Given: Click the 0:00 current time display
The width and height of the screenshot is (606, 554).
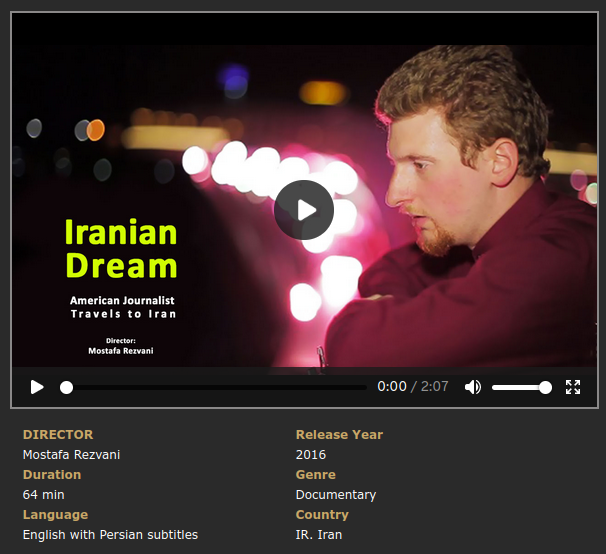Looking at the screenshot, I should tap(391, 387).
